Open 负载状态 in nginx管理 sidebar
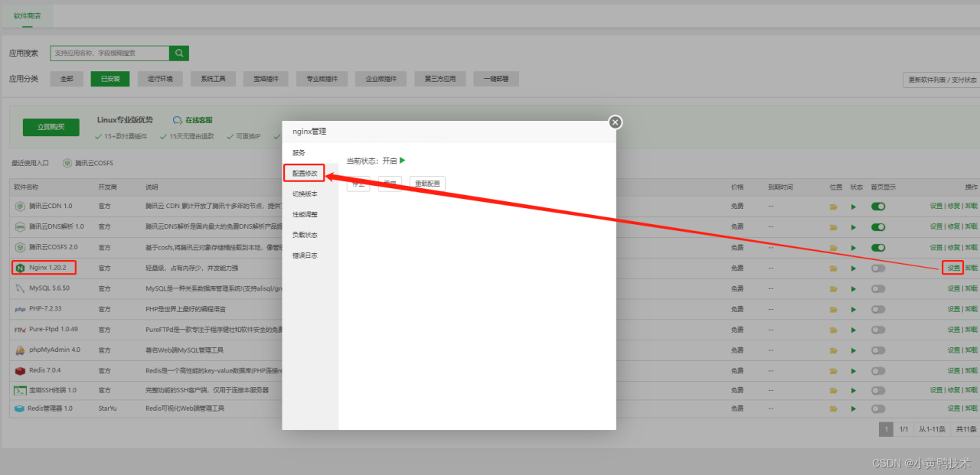The height and width of the screenshot is (475, 980). pyautogui.click(x=305, y=235)
